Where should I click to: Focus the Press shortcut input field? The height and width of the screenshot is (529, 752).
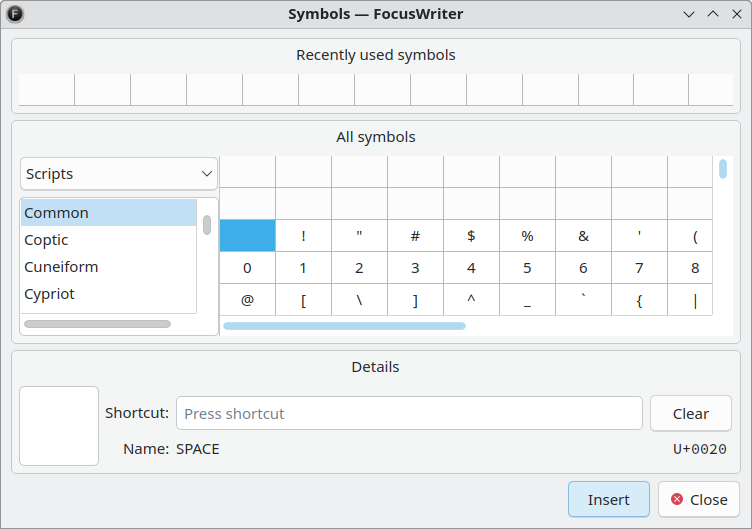tap(409, 413)
